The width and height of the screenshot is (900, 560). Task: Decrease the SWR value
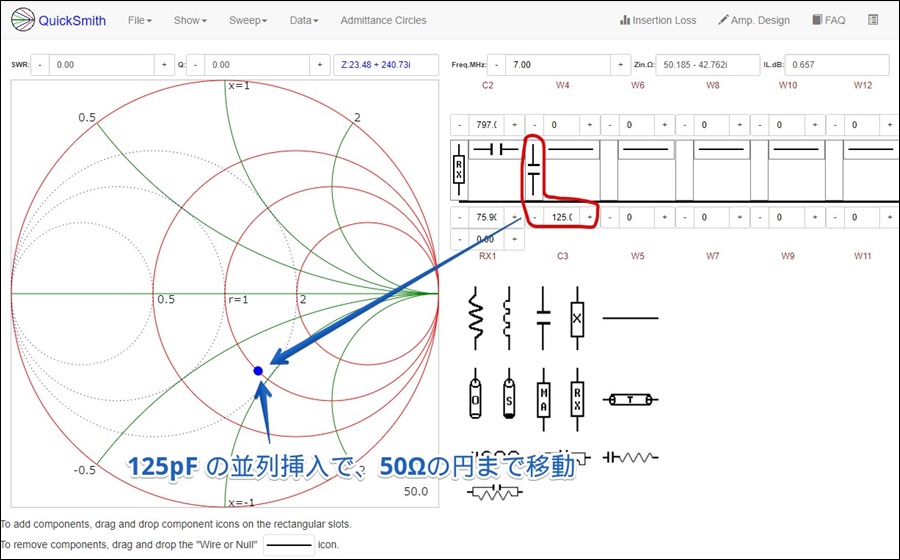pyautogui.click(x=40, y=65)
